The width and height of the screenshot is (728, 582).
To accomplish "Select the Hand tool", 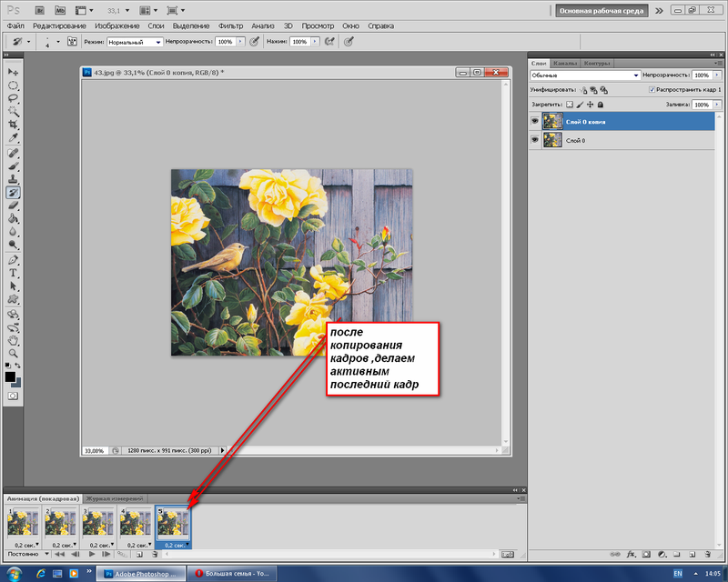I will click(13, 340).
